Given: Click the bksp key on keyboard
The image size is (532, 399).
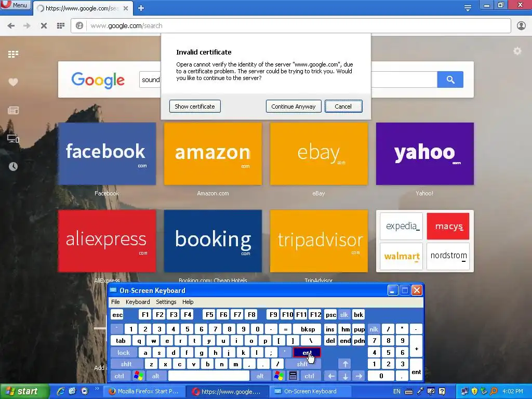Looking at the screenshot, I should click(308, 329).
